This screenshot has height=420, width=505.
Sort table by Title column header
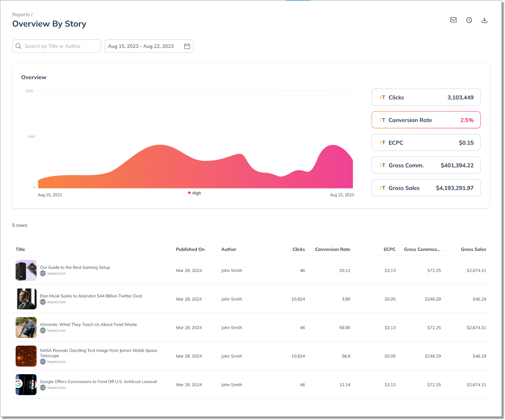click(20, 249)
